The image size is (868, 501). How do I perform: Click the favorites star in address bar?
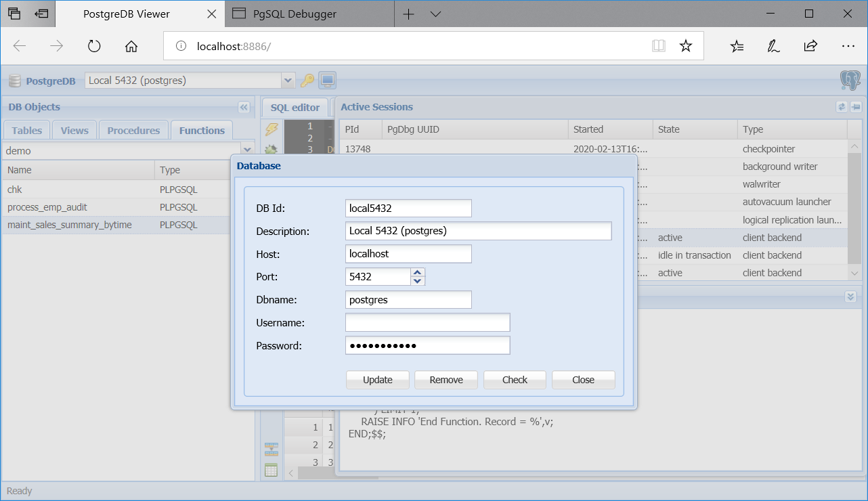(x=686, y=46)
